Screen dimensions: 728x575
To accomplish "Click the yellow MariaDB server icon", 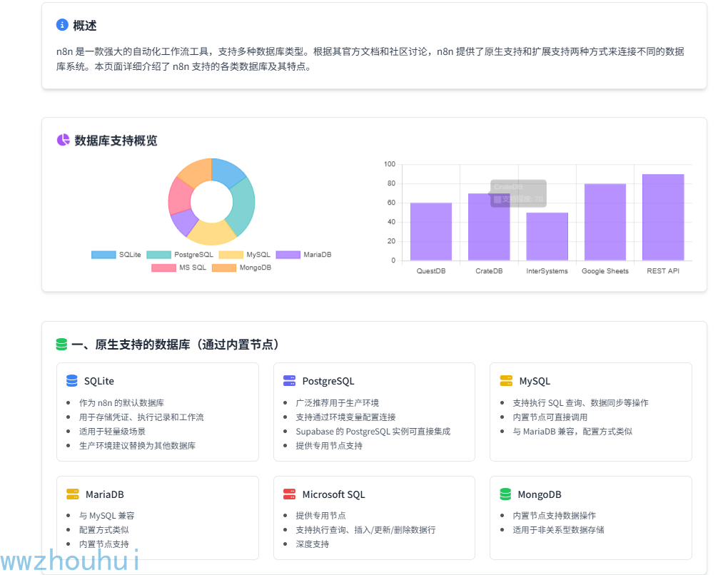I will [72, 494].
